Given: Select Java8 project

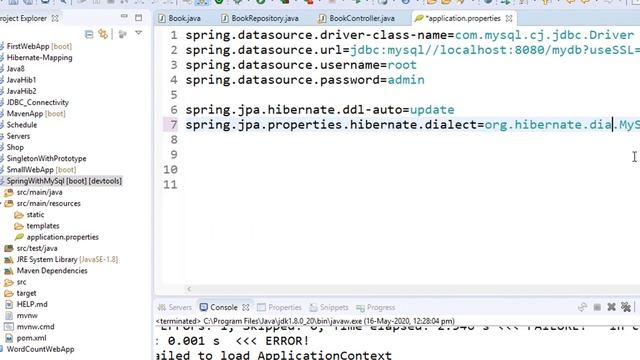Looking at the screenshot, I should tap(16, 69).
